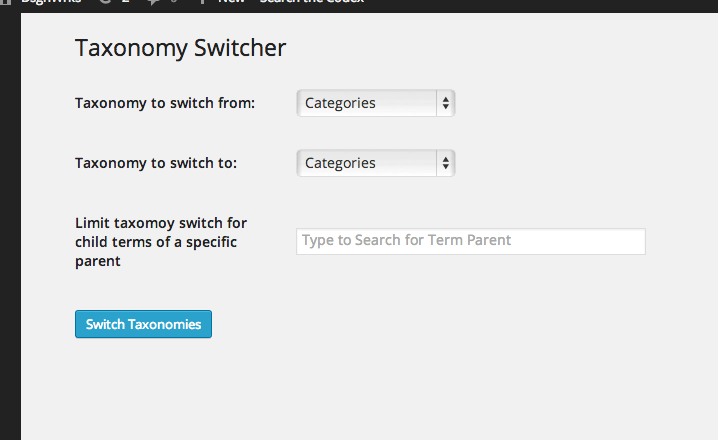
Task: Click the Search the Codex box
Action: pos(311,2)
